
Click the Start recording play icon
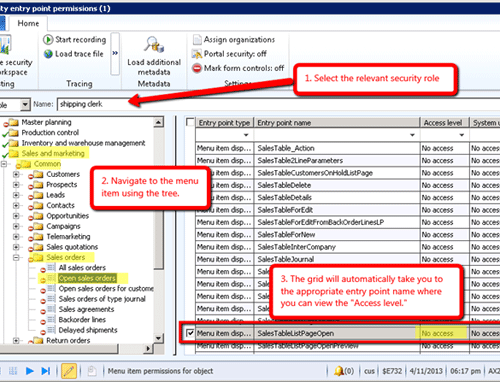point(48,40)
